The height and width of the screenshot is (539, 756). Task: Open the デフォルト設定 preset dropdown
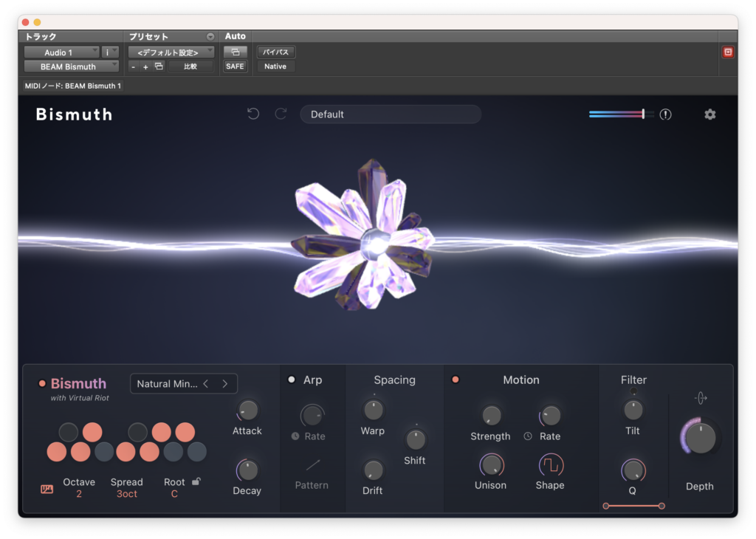[171, 52]
